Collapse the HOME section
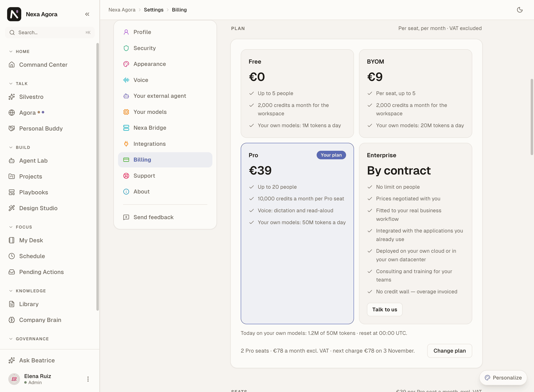534x392 pixels. [11, 52]
